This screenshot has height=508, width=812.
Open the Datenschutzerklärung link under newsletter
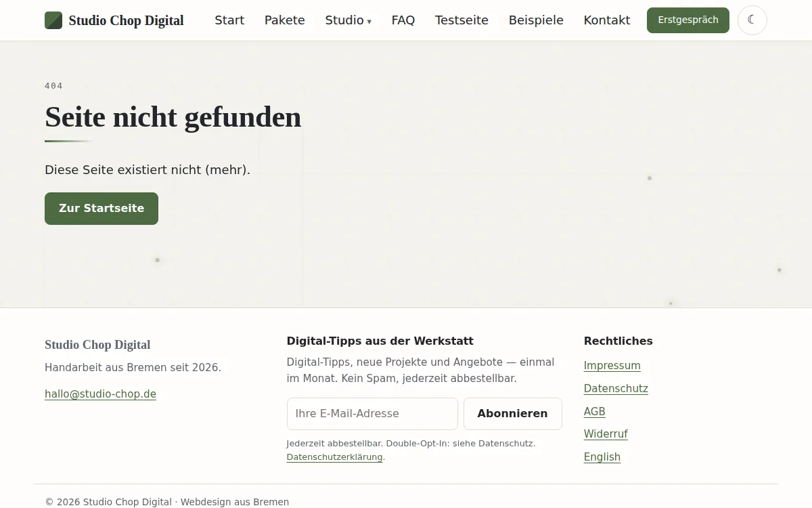[334, 457]
